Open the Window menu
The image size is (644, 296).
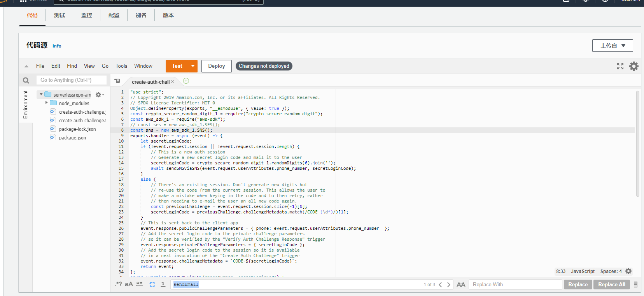(x=143, y=66)
